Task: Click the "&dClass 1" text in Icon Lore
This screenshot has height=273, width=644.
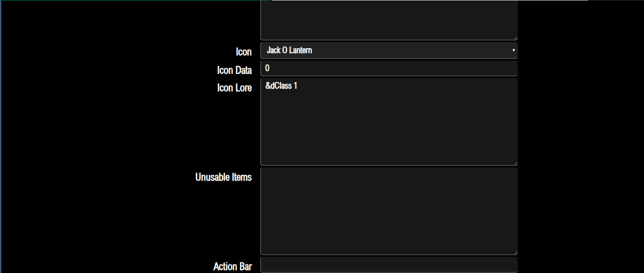Action: point(281,86)
